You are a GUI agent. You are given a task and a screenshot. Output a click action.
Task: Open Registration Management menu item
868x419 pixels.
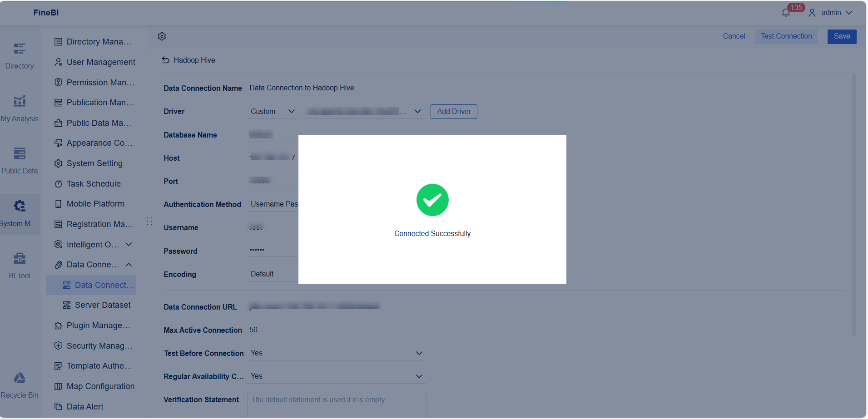94,224
